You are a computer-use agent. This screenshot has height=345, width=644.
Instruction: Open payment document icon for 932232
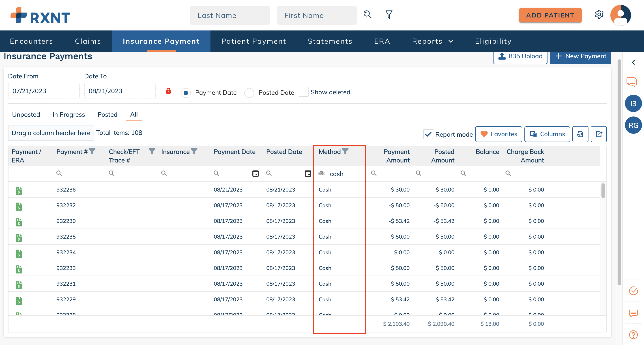19,206
